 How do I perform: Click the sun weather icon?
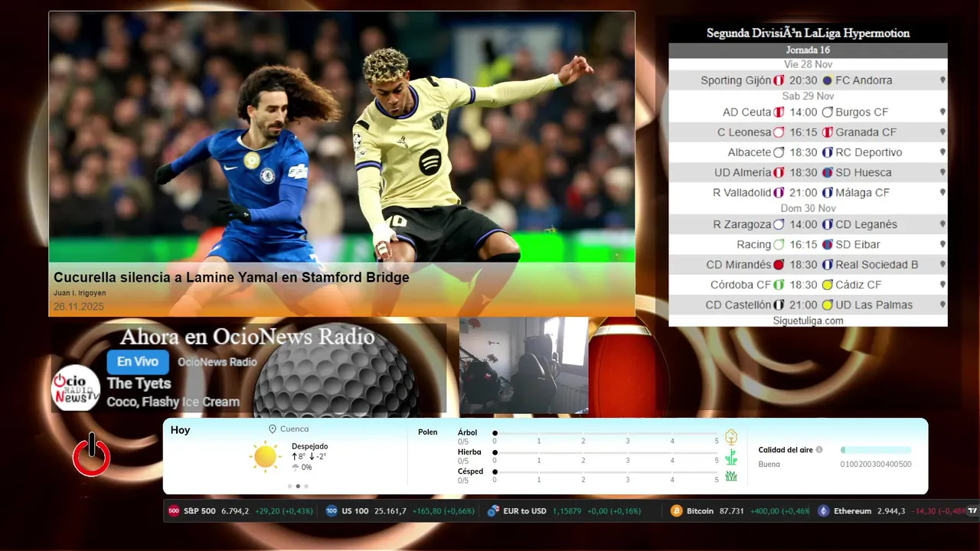click(265, 456)
